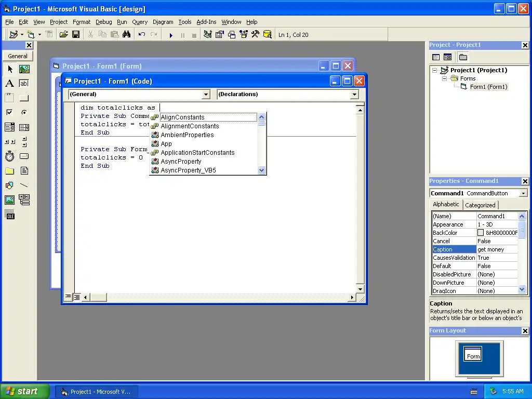Select the HScrollBar control tool

coord(10,142)
